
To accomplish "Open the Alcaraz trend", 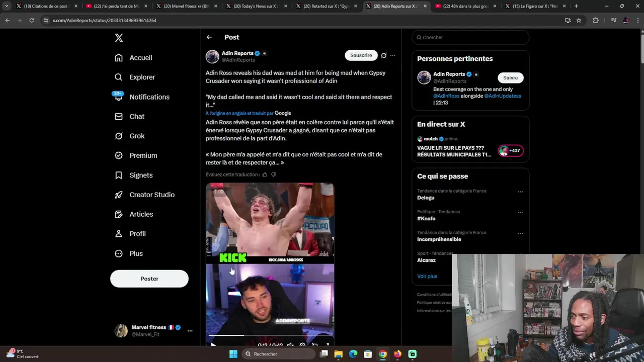I will pos(426,260).
